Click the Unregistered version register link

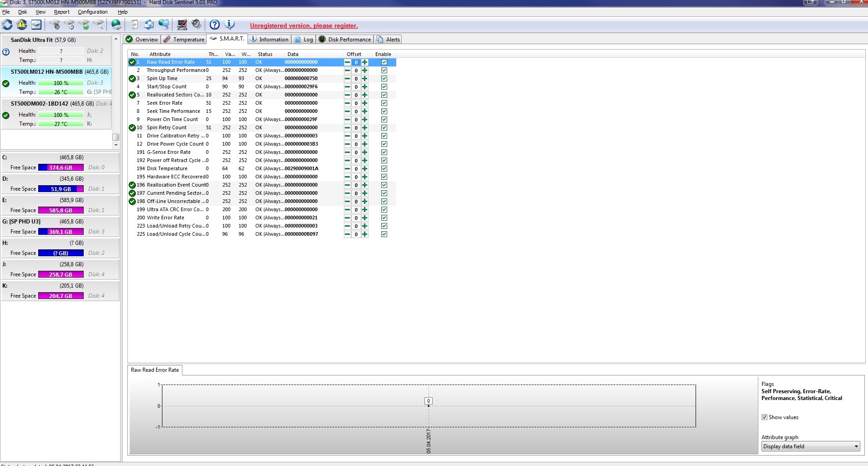point(304,26)
